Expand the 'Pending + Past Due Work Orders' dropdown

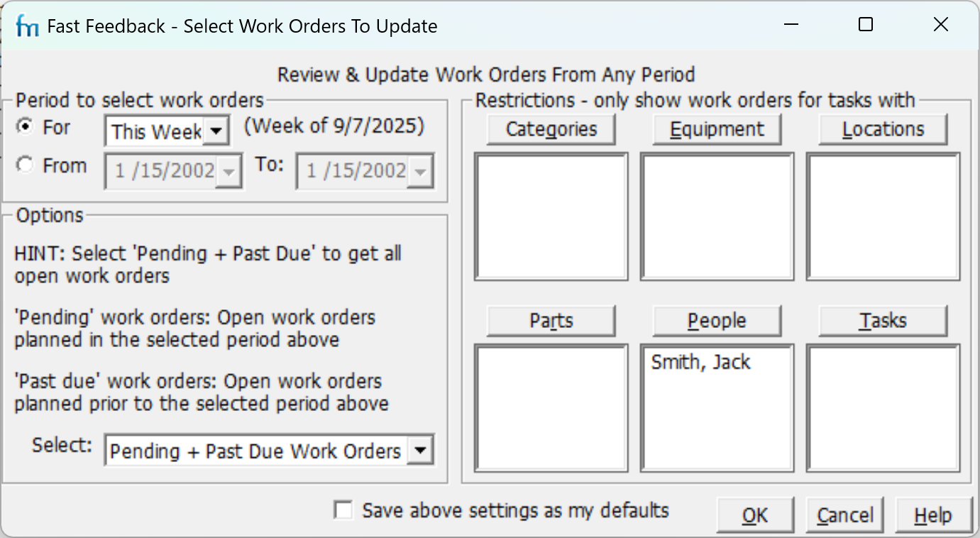pyautogui.click(x=420, y=450)
